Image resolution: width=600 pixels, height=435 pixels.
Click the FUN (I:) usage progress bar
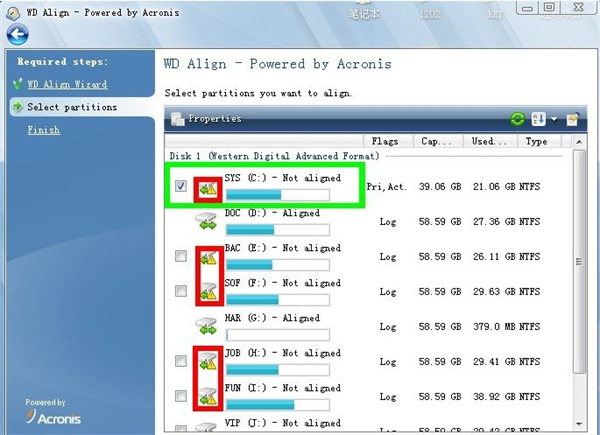pos(278,404)
